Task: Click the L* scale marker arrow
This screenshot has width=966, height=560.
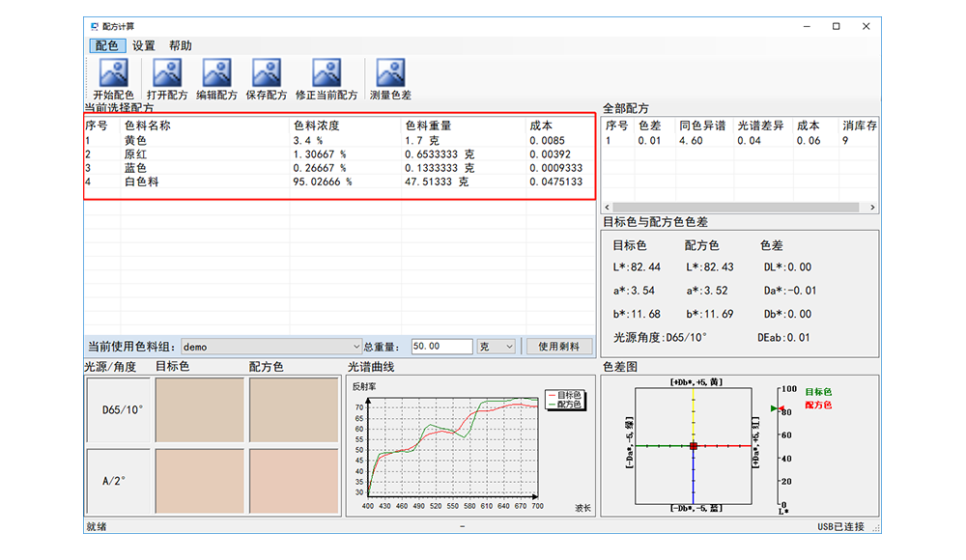Action: click(x=777, y=408)
